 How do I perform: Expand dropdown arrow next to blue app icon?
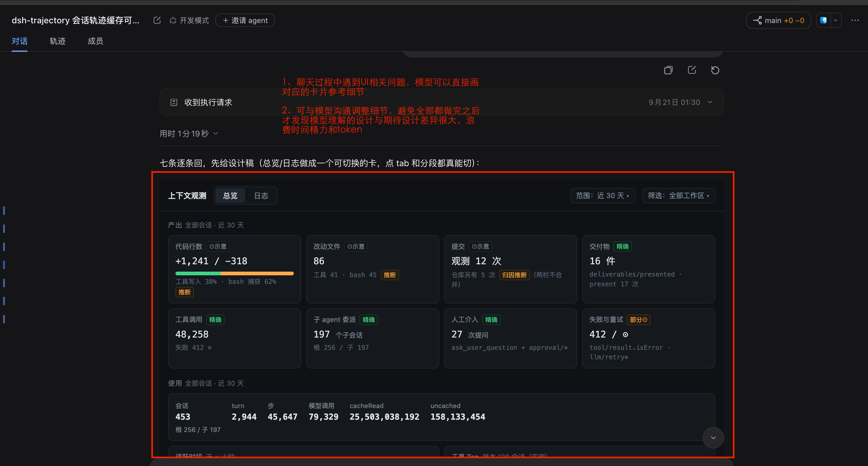836,20
